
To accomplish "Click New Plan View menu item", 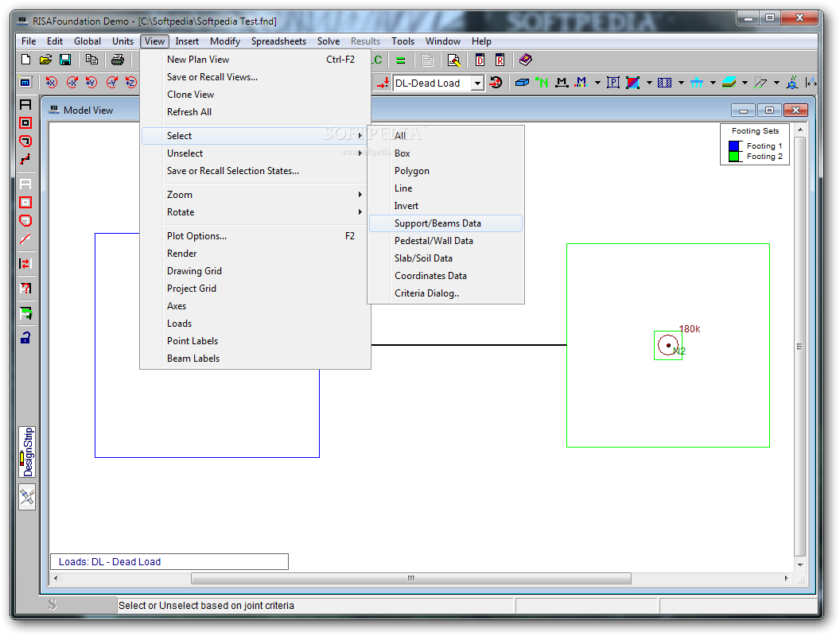I will point(256,60).
